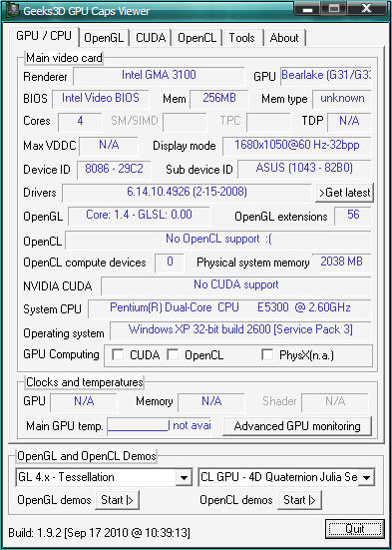Viewport: 392px width, 550px height.
Task: Click System CPU Pentium(R) Dual-Core E5300 field
Action: pos(229,308)
